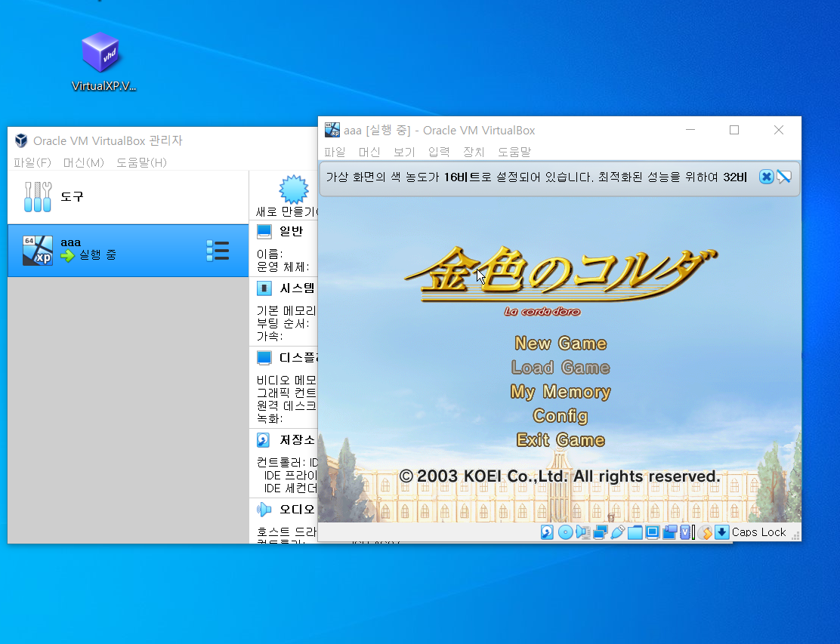Viewport: 840px width, 644px height.
Task: Click the recording status icon
Action: (669, 532)
